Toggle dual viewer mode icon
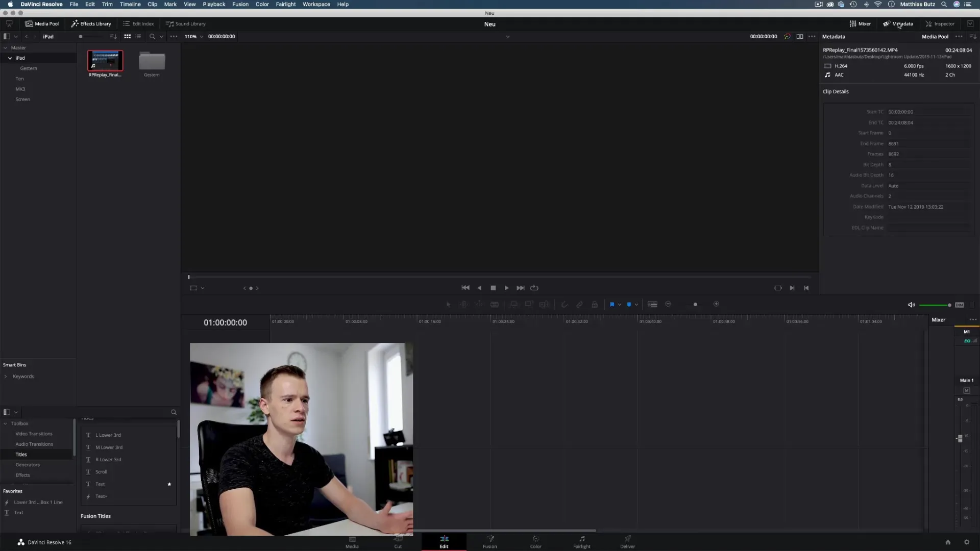 (800, 36)
